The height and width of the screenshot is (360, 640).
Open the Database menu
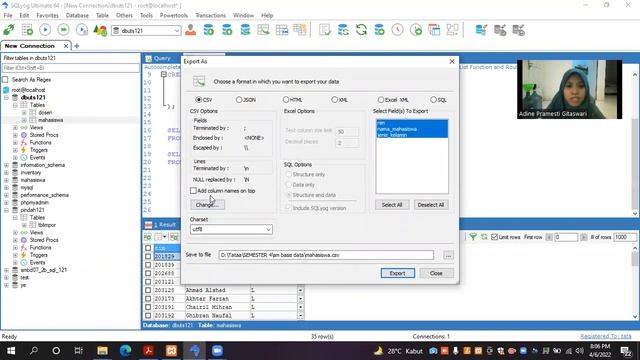(x=77, y=15)
